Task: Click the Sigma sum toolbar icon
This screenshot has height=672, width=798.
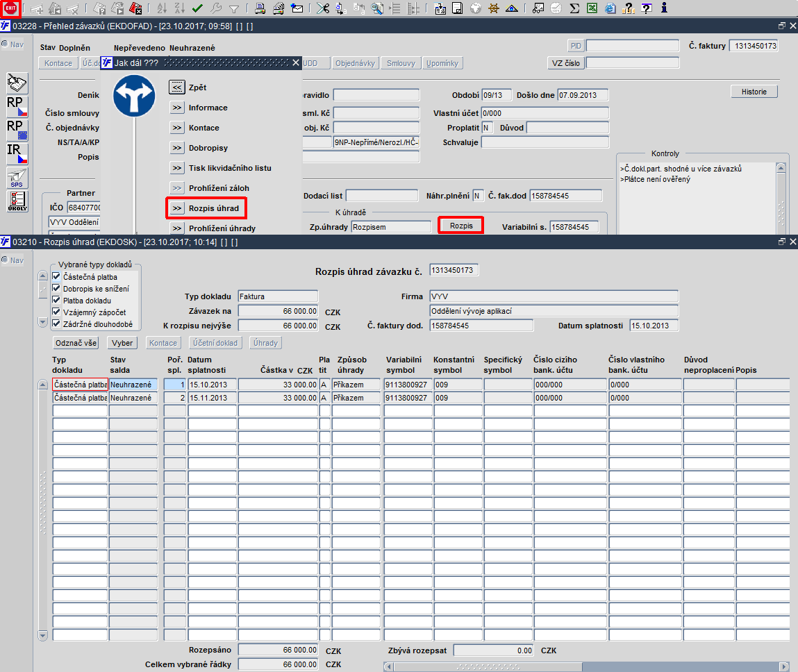Action: pyautogui.click(x=574, y=8)
